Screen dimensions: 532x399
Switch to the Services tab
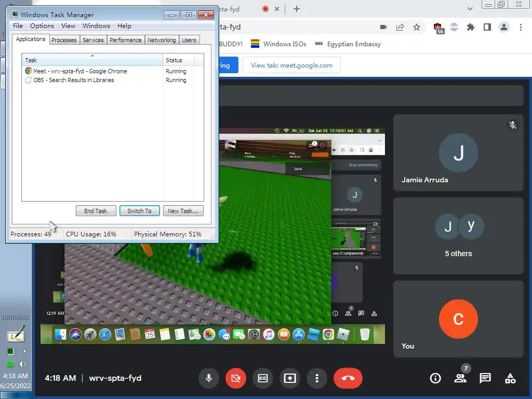[93, 40]
